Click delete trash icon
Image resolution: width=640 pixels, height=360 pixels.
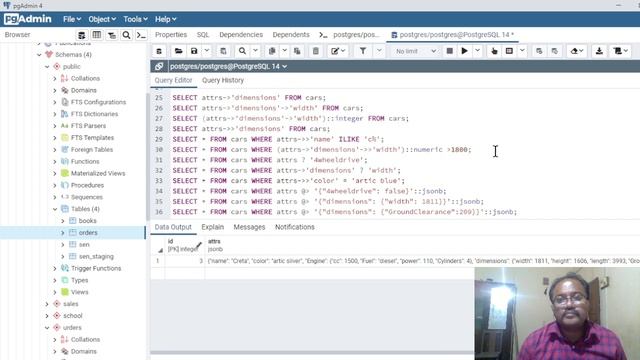coord(316,51)
